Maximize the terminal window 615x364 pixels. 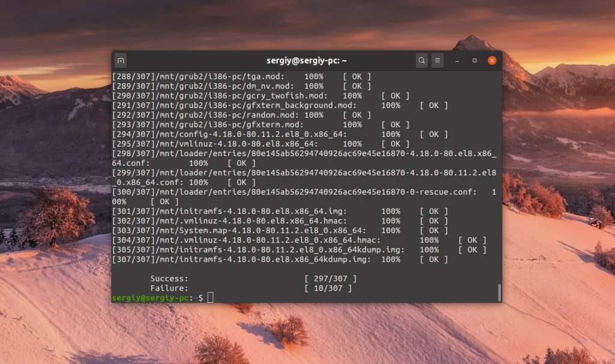[x=474, y=60]
